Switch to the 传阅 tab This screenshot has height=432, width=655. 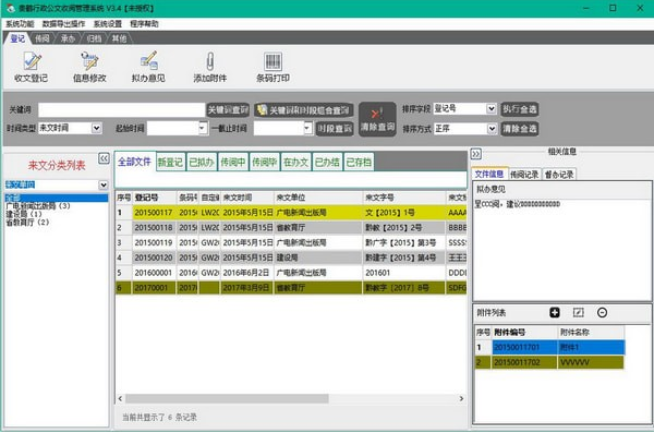tap(42, 39)
